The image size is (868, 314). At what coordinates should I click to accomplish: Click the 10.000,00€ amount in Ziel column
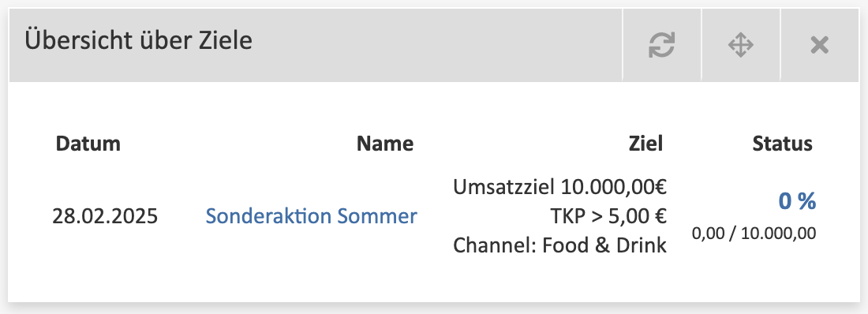pos(613,187)
